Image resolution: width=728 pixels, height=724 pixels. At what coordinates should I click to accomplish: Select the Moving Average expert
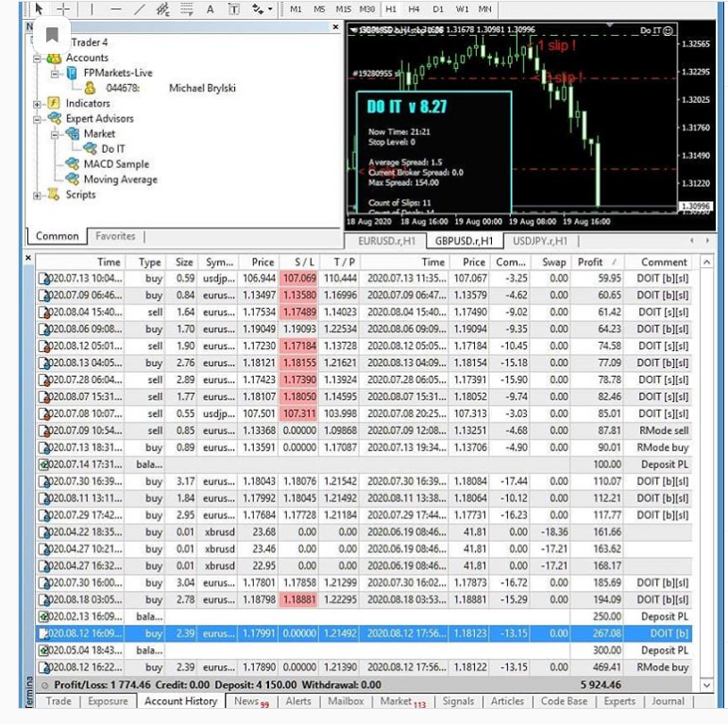(121, 179)
